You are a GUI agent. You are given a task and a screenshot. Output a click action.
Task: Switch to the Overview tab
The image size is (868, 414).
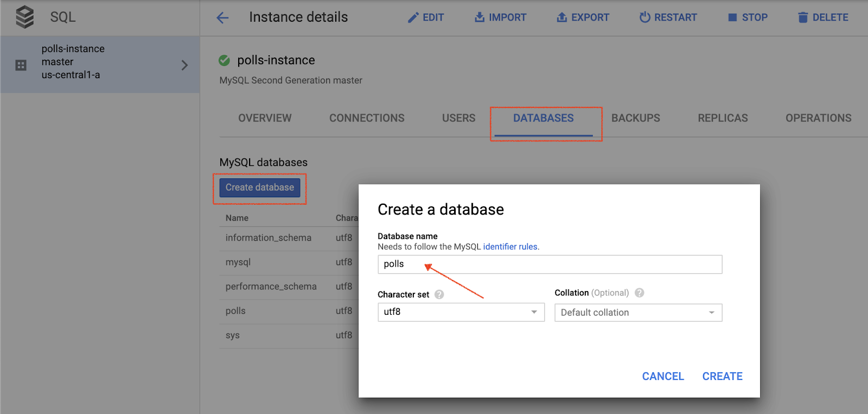(x=265, y=118)
